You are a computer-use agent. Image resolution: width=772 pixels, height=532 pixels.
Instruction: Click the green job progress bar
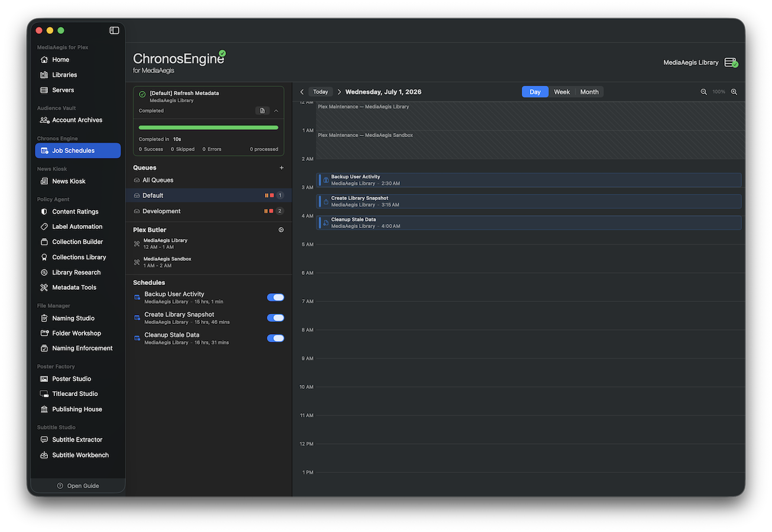coord(208,127)
